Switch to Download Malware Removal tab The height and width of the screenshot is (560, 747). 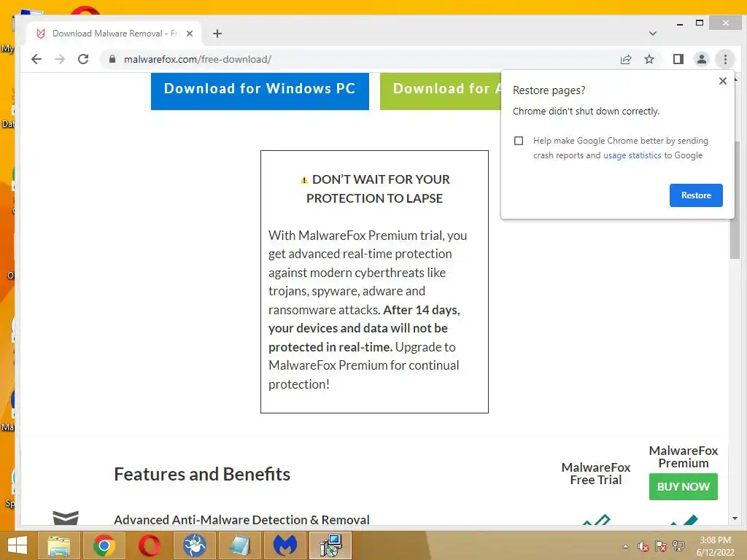(115, 34)
